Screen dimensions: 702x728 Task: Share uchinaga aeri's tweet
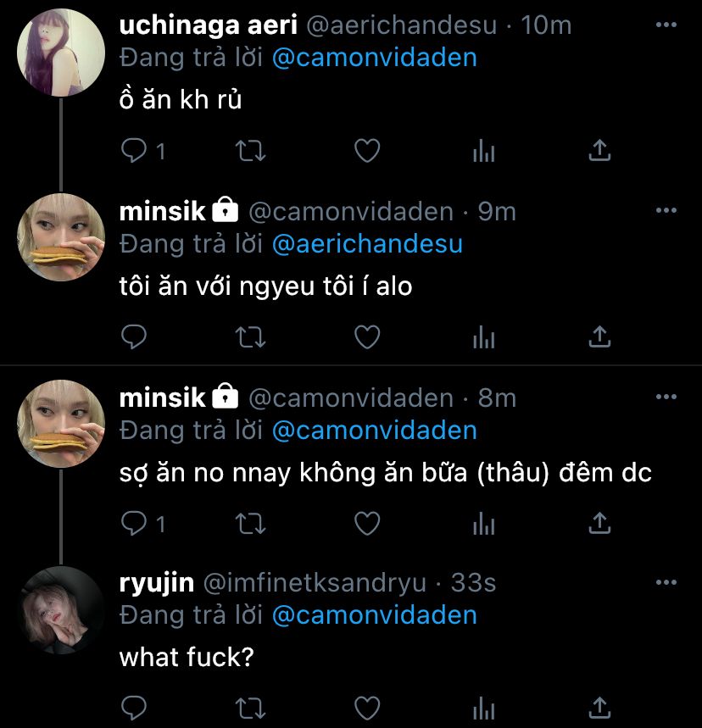tap(599, 151)
